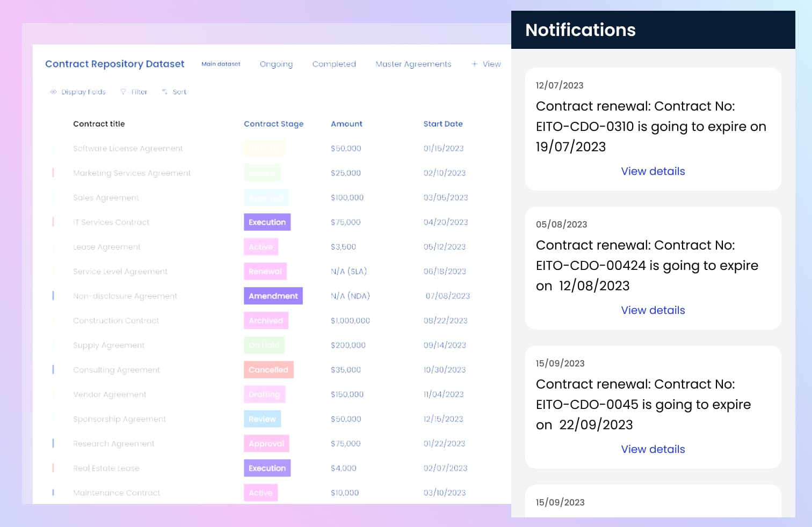Click the plus icon to add a View
Screen dimensions: 812x527
click(474, 64)
